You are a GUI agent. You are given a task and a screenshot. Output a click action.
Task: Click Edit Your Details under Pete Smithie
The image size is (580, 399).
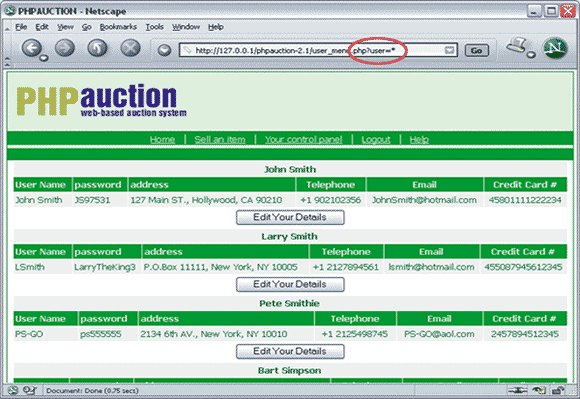(x=290, y=351)
